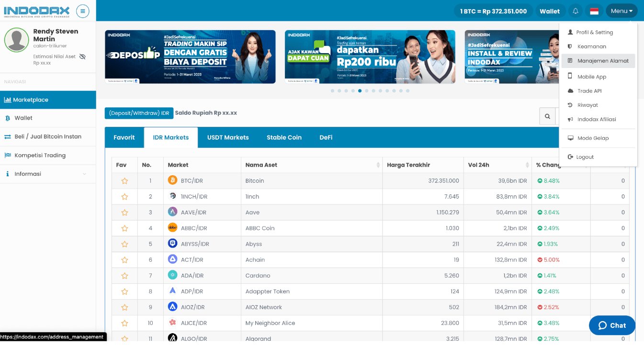Viewport: 644px width, 359px height.
Task: Click the Bitcoin coin icon in BTC/IDR row
Action: [x=173, y=180]
